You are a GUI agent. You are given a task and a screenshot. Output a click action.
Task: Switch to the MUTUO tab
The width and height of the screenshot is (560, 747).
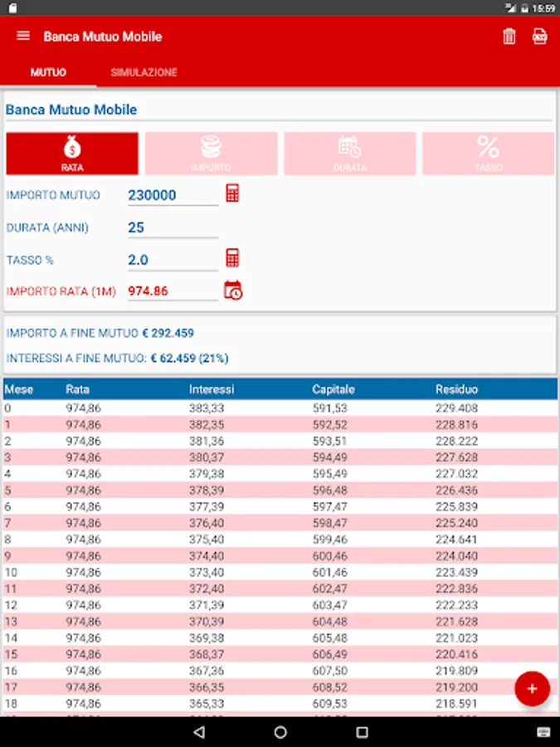point(48,72)
